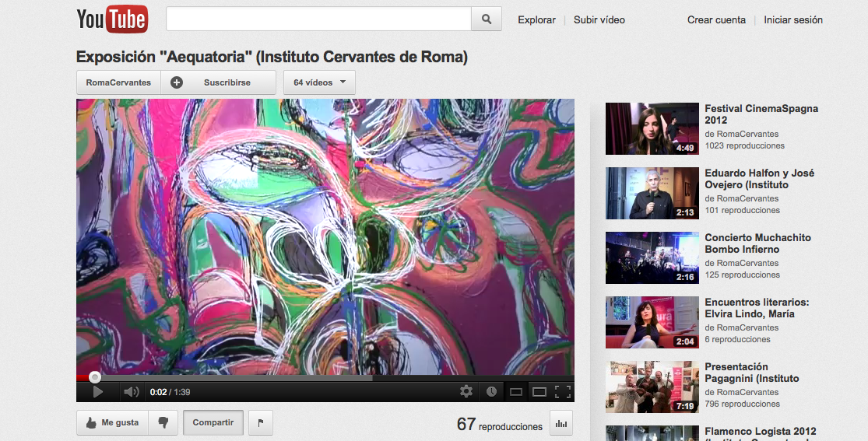Click the search magnifier button

click(487, 19)
